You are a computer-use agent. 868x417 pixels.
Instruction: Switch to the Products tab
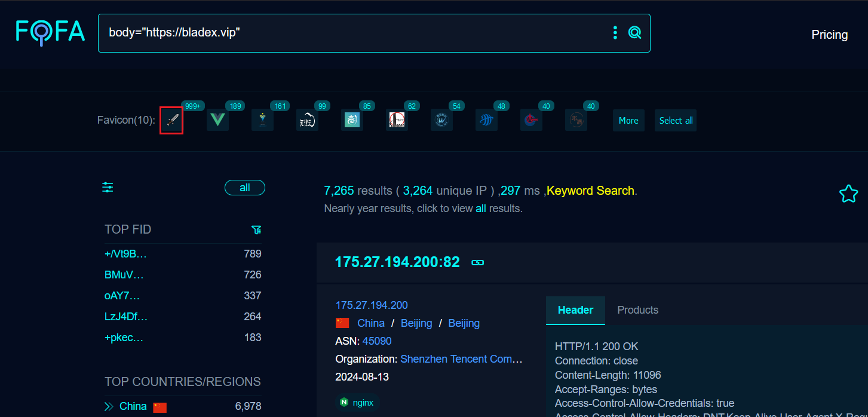click(x=637, y=310)
